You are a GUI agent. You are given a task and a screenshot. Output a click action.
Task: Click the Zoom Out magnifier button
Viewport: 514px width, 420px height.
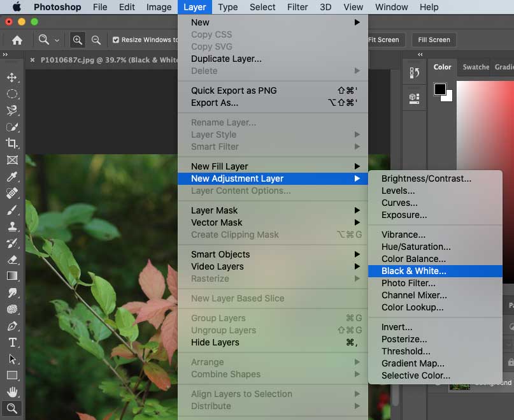[x=96, y=40]
